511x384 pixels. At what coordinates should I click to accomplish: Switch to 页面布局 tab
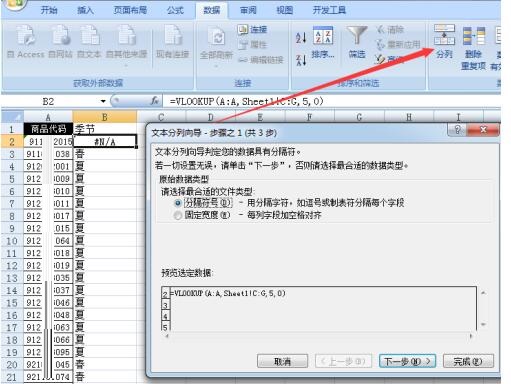[x=130, y=10]
